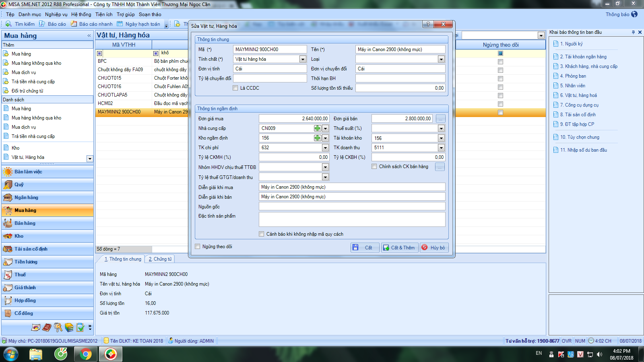
Task: Tick Ngừng theo dõi checkbox in dialog
Action: pos(197,247)
